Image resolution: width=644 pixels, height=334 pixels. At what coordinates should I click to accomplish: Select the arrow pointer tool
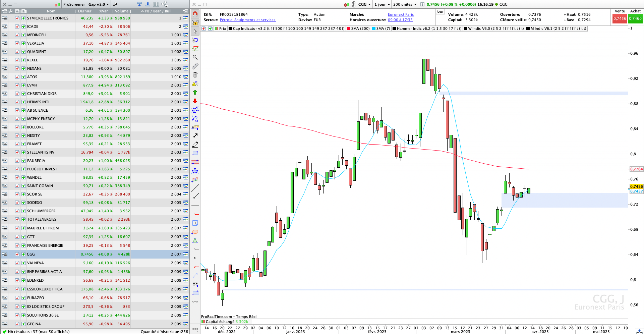pyautogui.click(x=195, y=32)
